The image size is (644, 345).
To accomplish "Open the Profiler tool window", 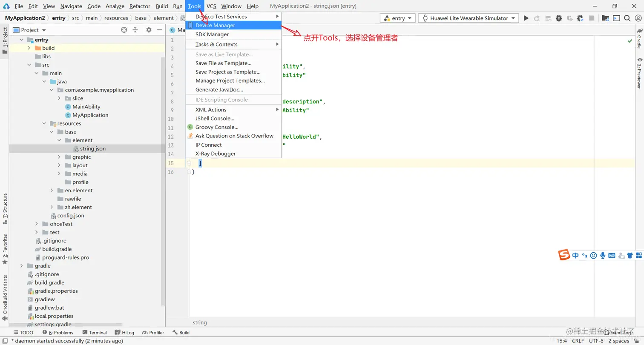I will pos(153,333).
